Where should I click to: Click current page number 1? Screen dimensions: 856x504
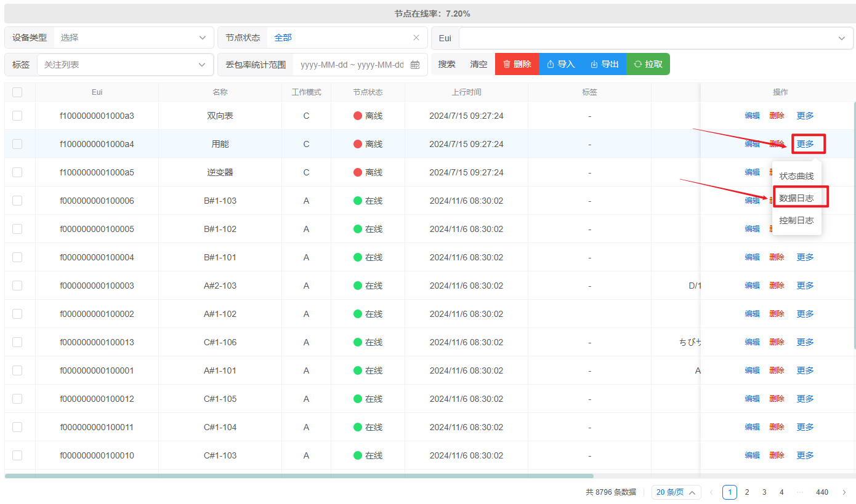coord(730,492)
